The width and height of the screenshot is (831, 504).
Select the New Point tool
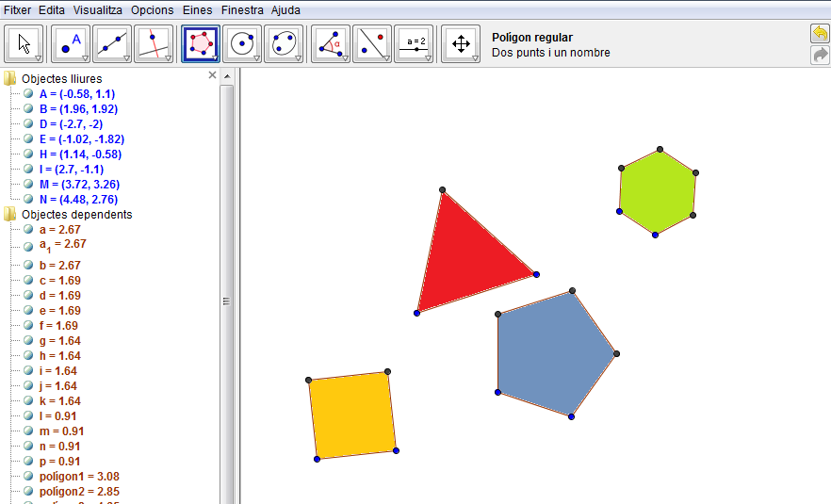[x=70, y=44]
